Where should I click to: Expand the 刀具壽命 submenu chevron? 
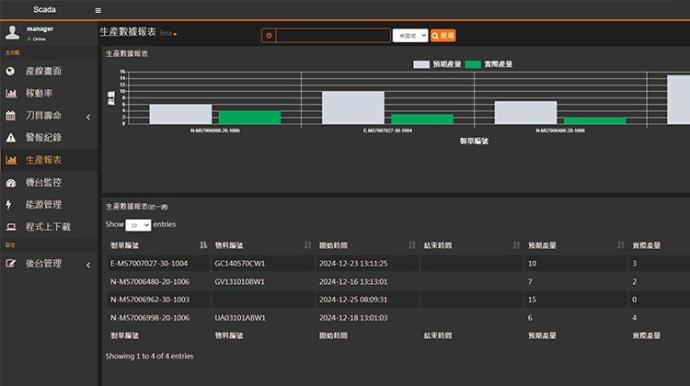[x=88, y=117]
